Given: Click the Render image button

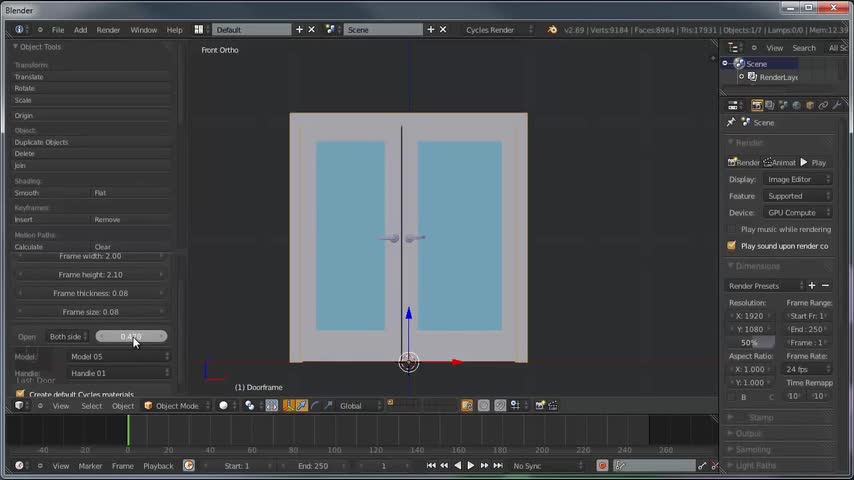Looking at the screenshot, I should [743, 162].
